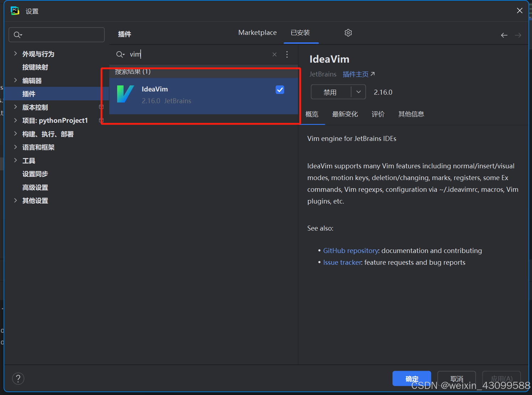Screen dimensions: 532x395
Task: Click the IdeaVim plugin logo
Action: click(x=125, y=94)
